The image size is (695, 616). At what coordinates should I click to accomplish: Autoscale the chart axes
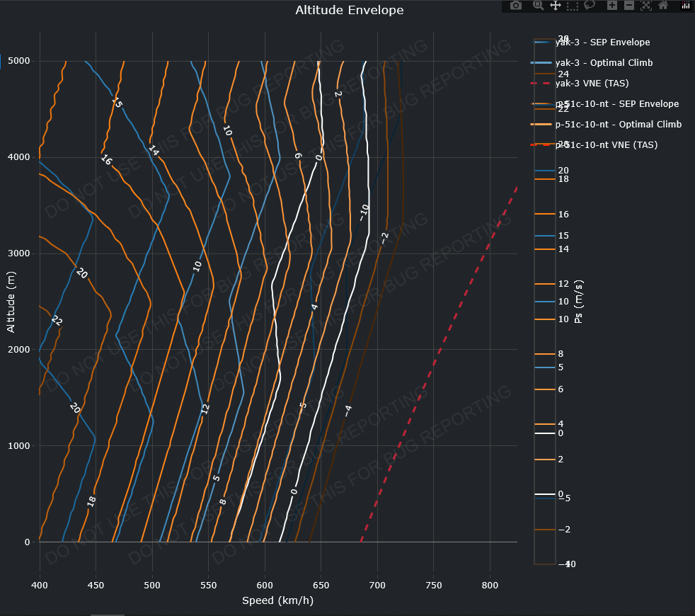click(646, 6)
